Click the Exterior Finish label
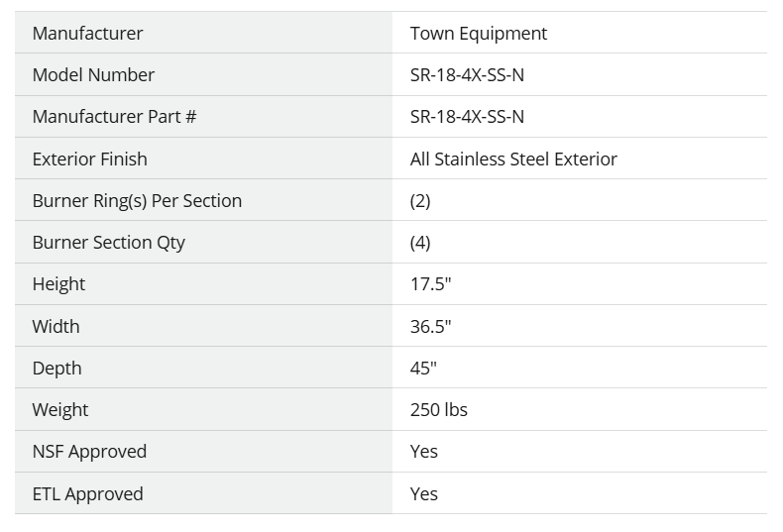 click(90, 159)
